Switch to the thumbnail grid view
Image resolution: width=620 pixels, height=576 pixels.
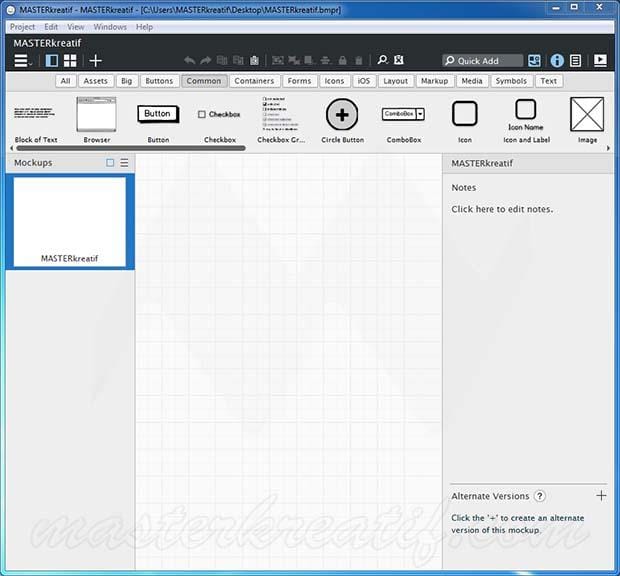[70, 60]
